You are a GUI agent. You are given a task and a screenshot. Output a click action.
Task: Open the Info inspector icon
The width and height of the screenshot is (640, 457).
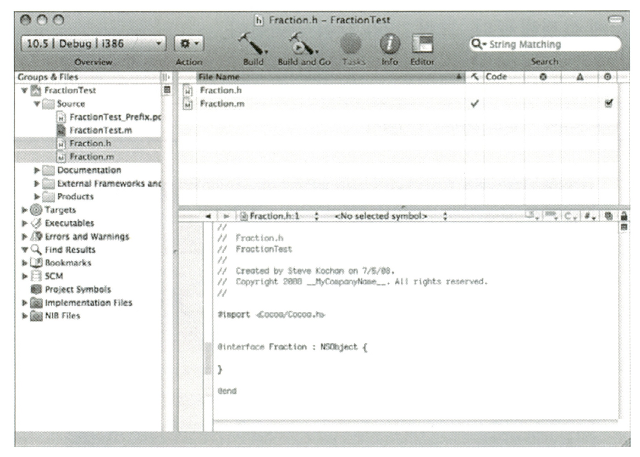pyautogui.click(x=389, y=43)
